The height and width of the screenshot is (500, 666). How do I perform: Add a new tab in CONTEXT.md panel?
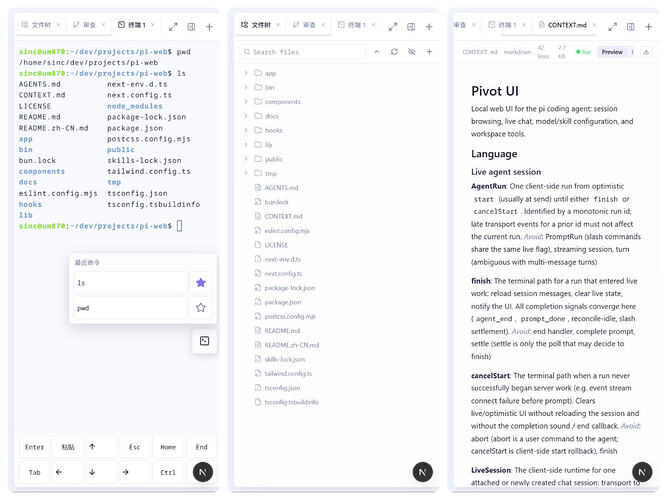point(649,27)
